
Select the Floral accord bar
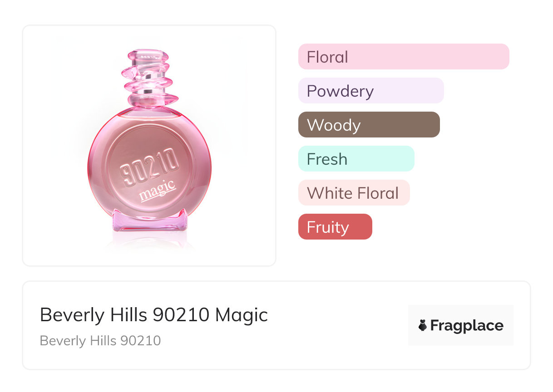click(x=403, y=57)
